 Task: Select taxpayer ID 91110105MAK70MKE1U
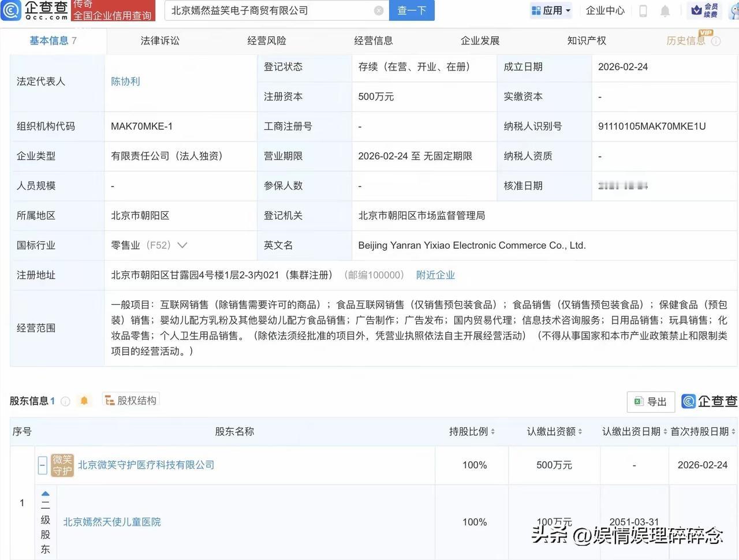coord(652,126)
